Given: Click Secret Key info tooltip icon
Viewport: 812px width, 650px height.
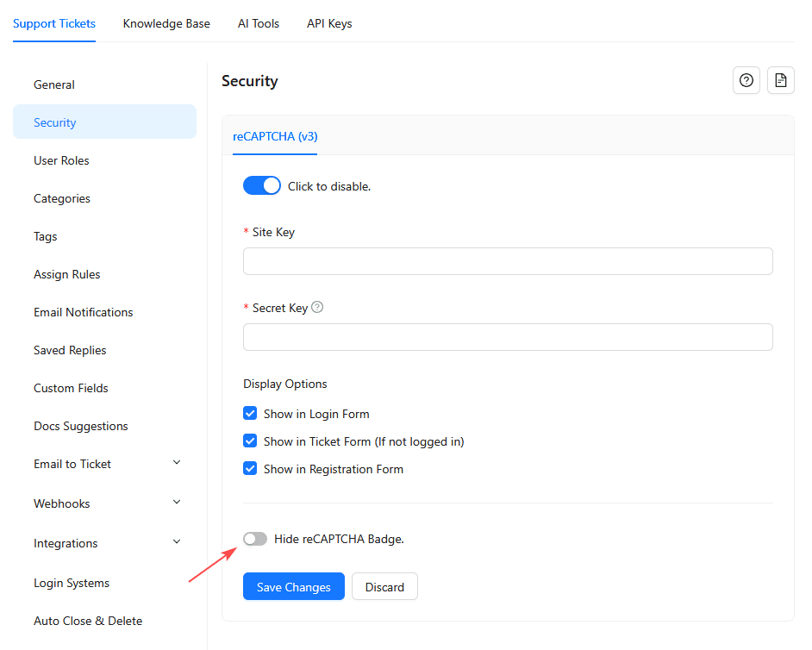Looking at the screenshot, I should [317, 307].
